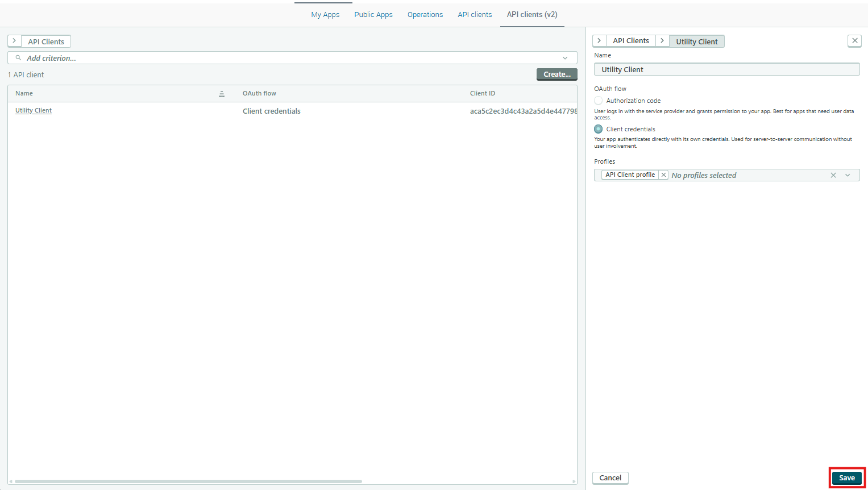Select the Authorization code OAuth flow
This screenshot has height=490, width=868.
pyautogui.click(x=599, y=101)
